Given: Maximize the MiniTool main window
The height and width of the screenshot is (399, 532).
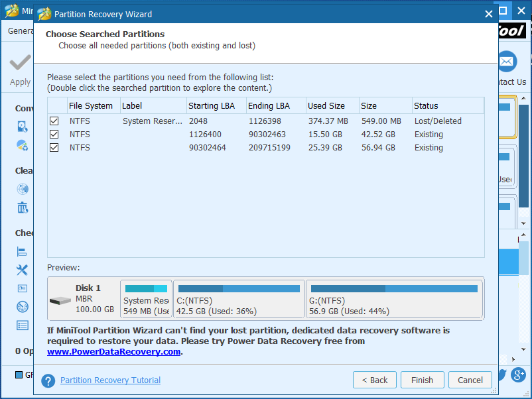Looking at the screenshot, I should [x=503, y=11].
